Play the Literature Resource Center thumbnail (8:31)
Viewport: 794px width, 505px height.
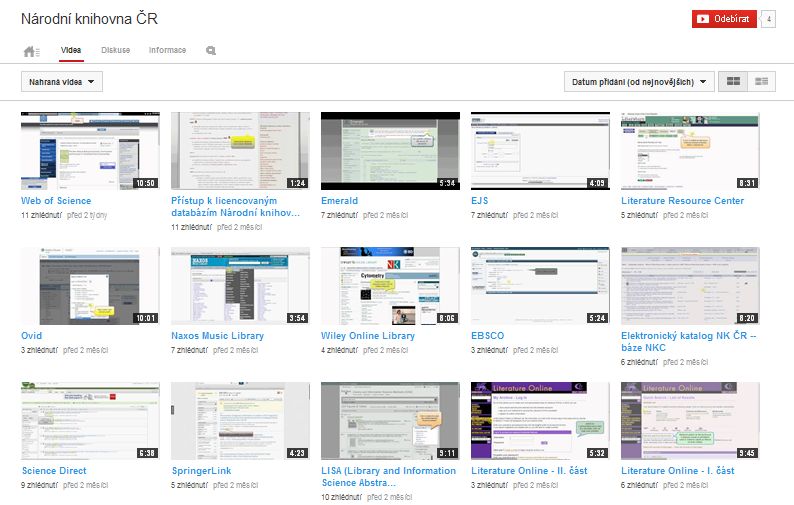pyautogui.click(x=690, y=151)
